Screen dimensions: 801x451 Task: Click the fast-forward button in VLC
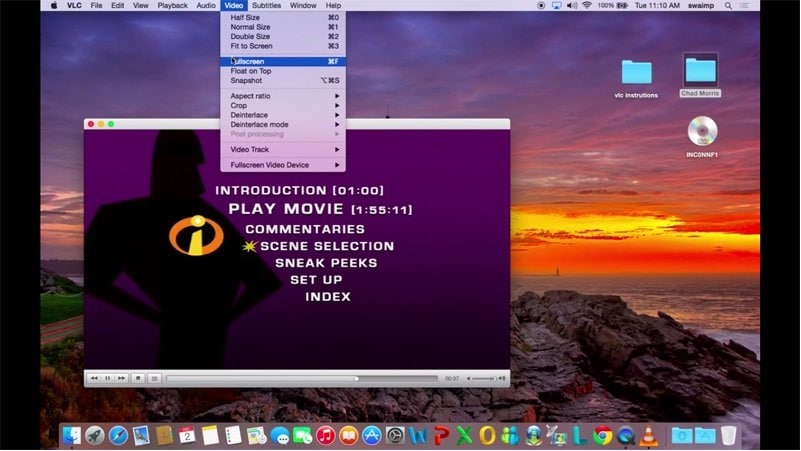[x=122, y=378]
